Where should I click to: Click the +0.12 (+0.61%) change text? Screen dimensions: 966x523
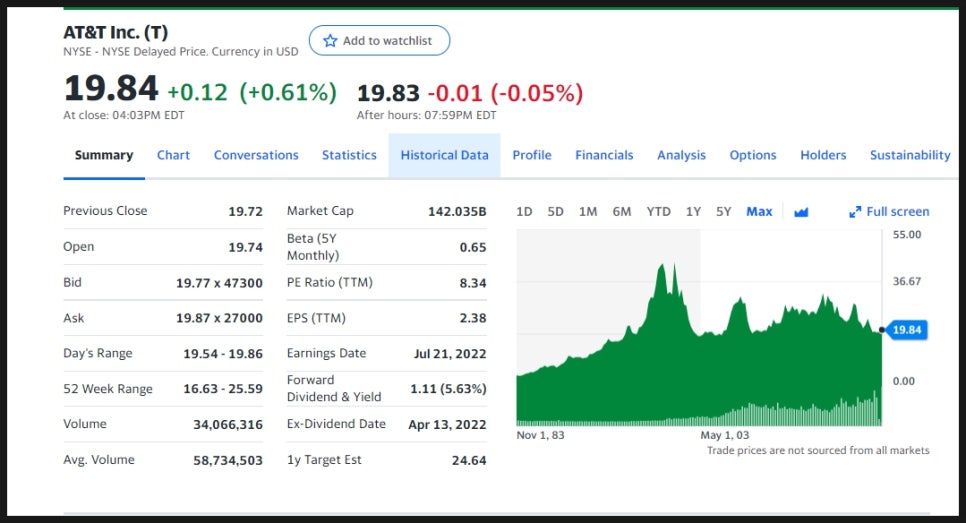pos(252,92)
